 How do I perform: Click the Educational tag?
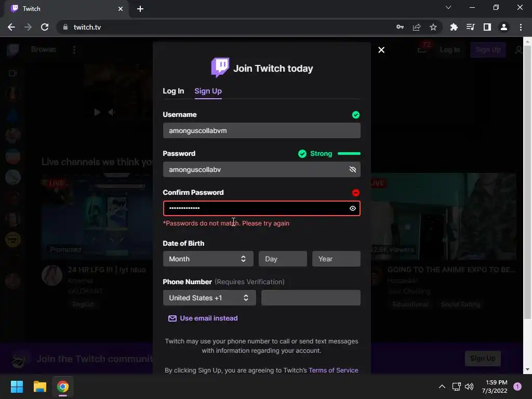(x=410, y=304)
